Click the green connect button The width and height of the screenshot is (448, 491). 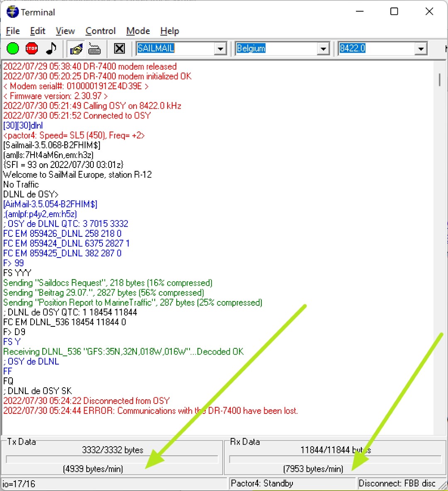pos(13,49)
